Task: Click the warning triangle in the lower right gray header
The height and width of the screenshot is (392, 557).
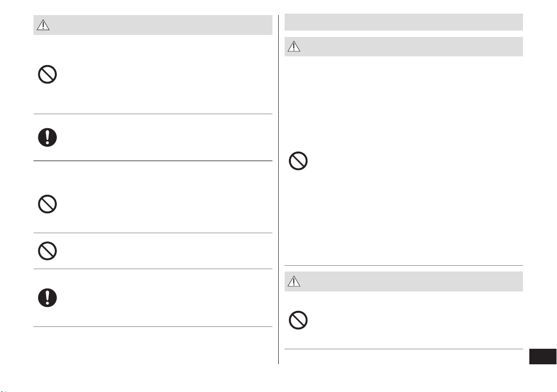Action: pos(294,281)
